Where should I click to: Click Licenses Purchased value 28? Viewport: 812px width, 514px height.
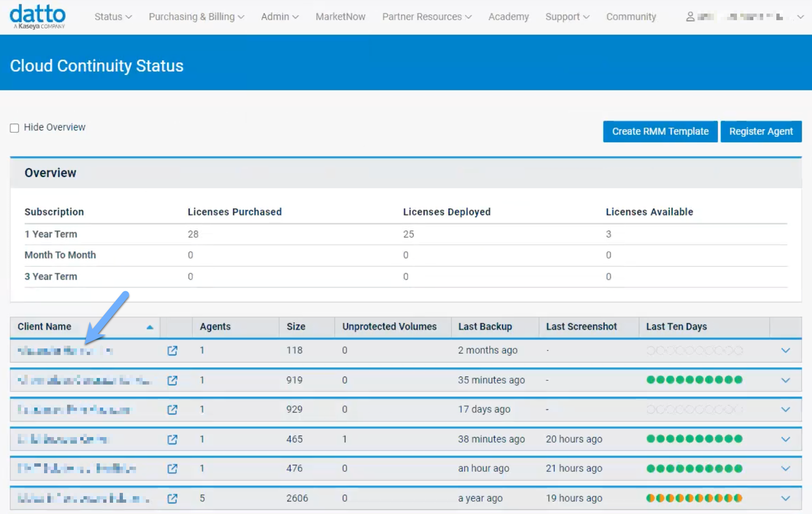tap(193, 234)
